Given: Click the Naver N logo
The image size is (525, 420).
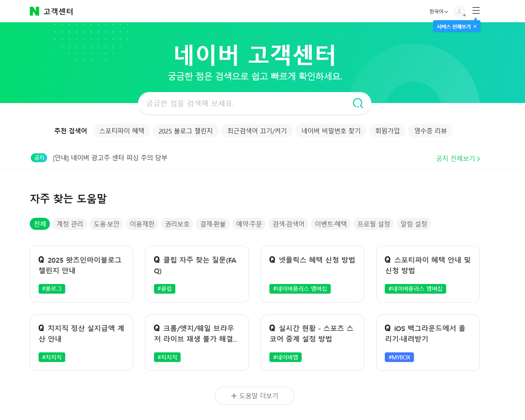Looking at the screenshot, I should (34, 11).
